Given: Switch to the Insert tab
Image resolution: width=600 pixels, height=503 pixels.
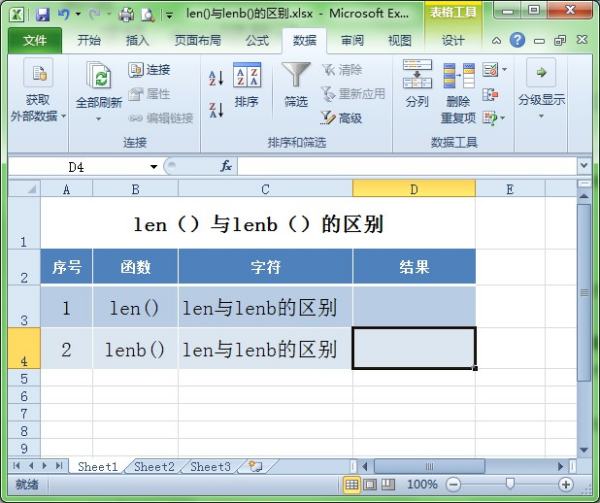Looking at the screenshot, I should click(137, 40).
